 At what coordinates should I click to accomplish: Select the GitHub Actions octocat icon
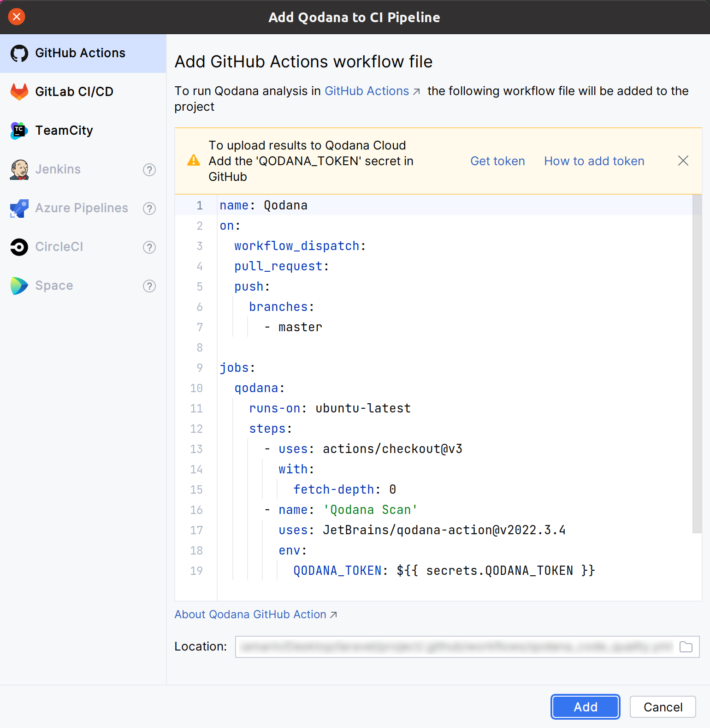click(x=19, y=54)
